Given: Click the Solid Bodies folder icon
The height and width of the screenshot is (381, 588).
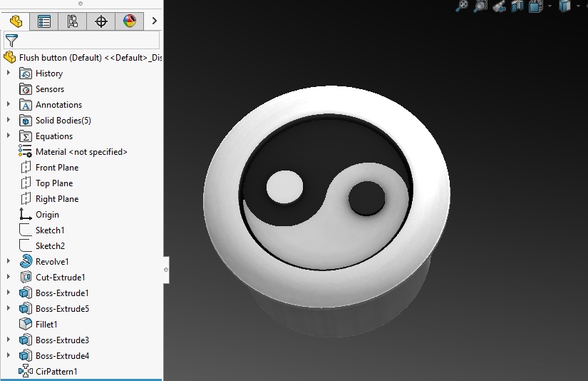Looking at the screenshot, I should tap(26, 121).
